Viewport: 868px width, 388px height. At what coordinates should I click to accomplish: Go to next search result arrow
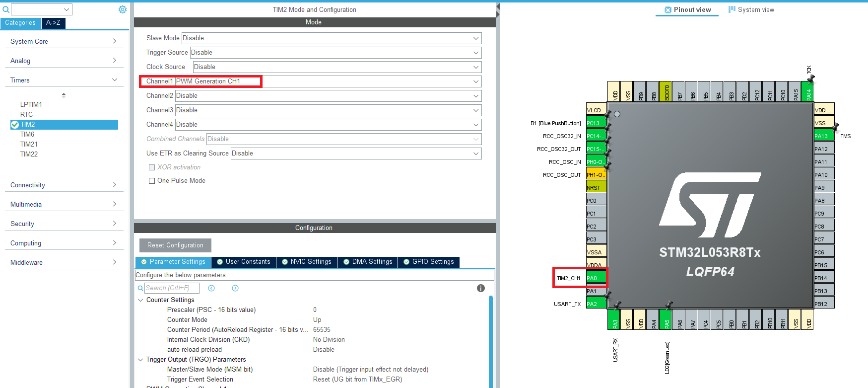pyautogui.click(x=235, y=288)
